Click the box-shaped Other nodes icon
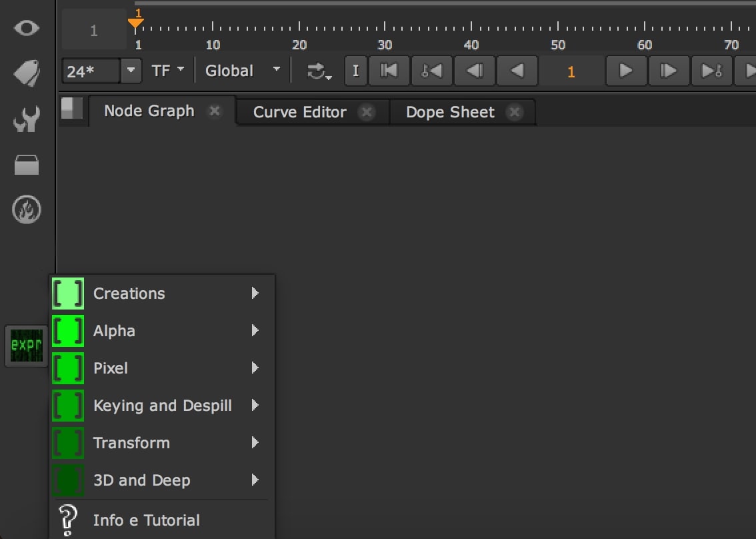756x539 pixels. point(27,165)
